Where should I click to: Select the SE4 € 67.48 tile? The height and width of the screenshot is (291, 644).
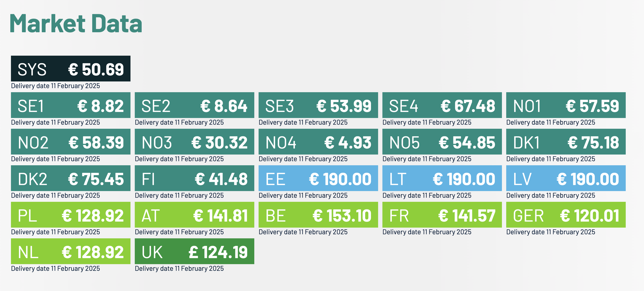442,105
